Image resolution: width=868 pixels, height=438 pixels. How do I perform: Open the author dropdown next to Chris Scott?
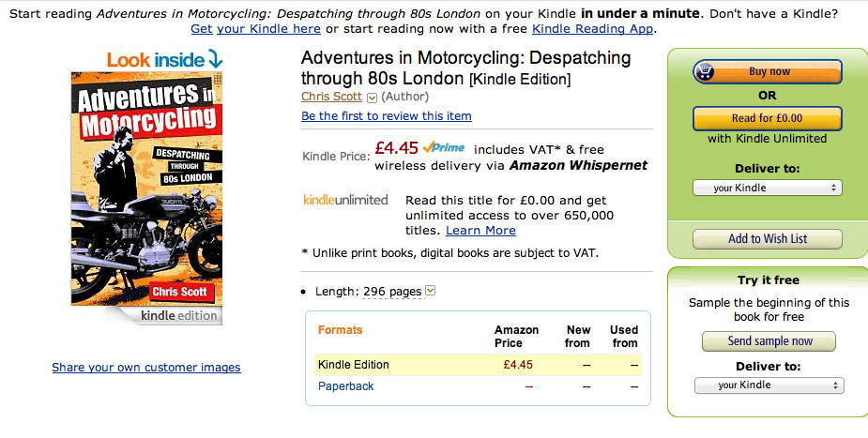[372, 97]
